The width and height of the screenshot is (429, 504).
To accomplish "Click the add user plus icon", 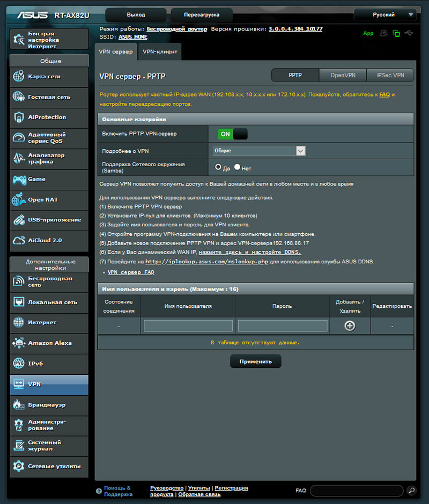I will pos(350,326).
